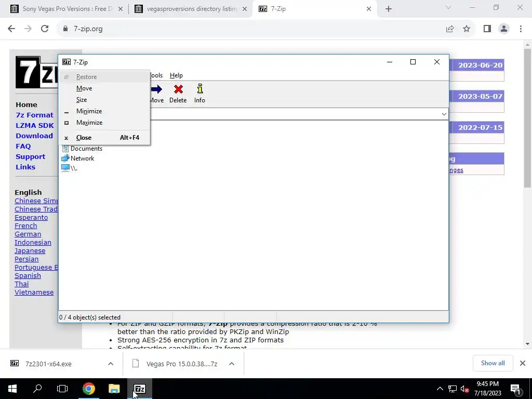Open a new Chrome tab
This screenshot has height=399, width=532.
tap(389, 9)
